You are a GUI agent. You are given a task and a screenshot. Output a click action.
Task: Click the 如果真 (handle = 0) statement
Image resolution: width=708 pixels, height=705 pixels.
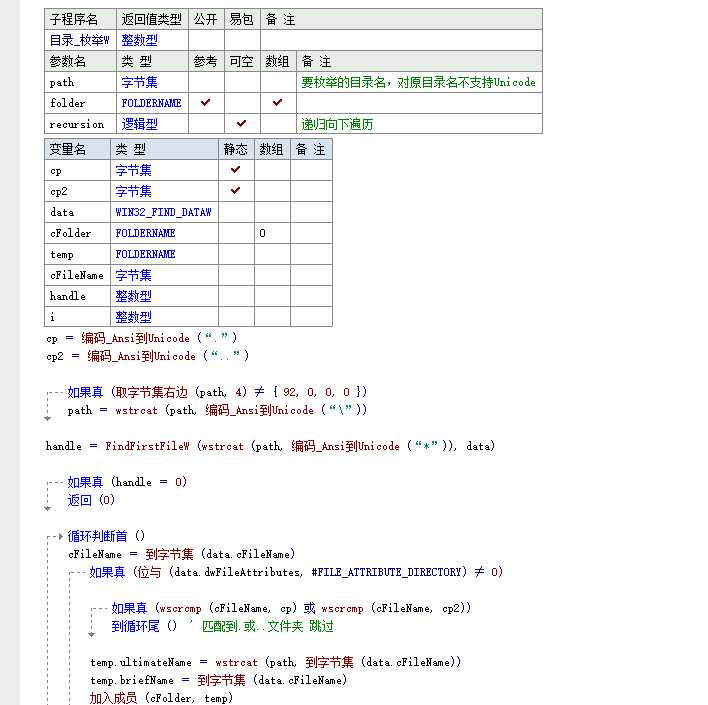click(x=127, y=482)
